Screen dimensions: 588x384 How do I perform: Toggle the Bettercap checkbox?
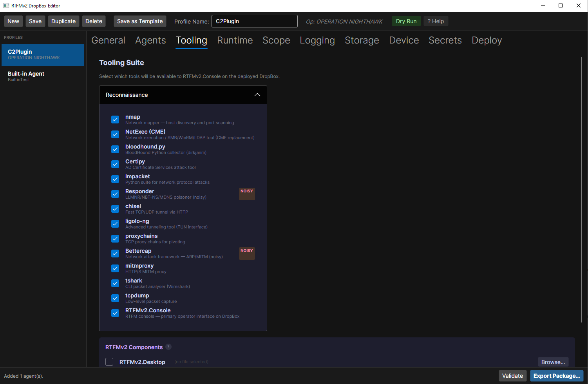coord(115,254)
